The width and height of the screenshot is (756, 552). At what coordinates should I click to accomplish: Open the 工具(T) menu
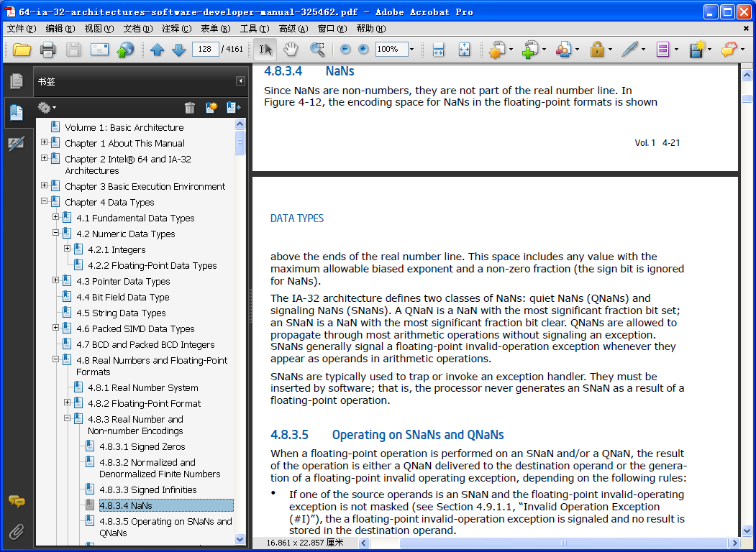pyautogui.click(x=255, y=29)
